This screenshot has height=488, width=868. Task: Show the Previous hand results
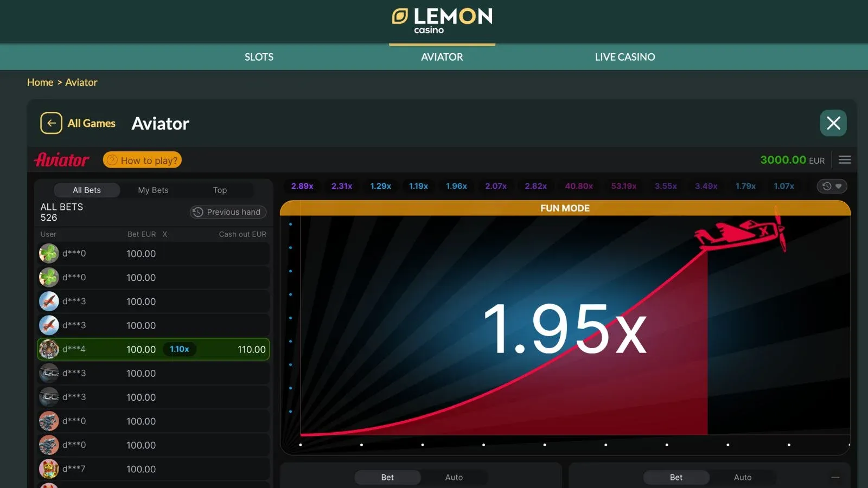[228, 212]
